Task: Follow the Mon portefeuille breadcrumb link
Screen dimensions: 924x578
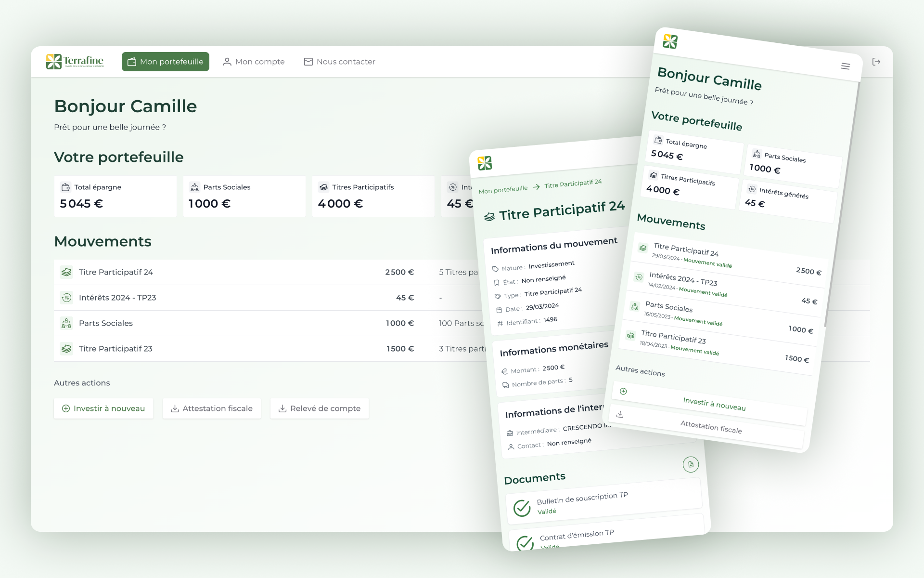Action: [503, 190]
